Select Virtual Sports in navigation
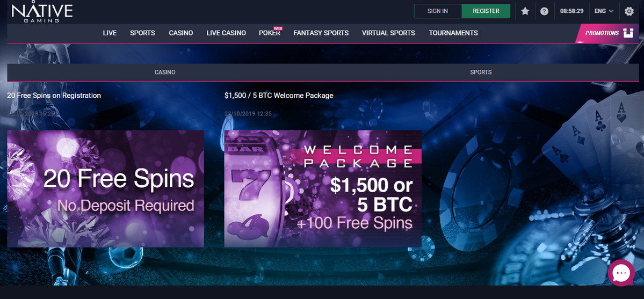 point(388,33)
